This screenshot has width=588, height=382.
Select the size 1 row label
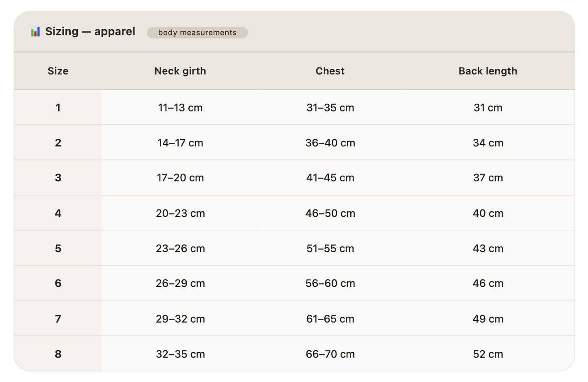(58, 107)
